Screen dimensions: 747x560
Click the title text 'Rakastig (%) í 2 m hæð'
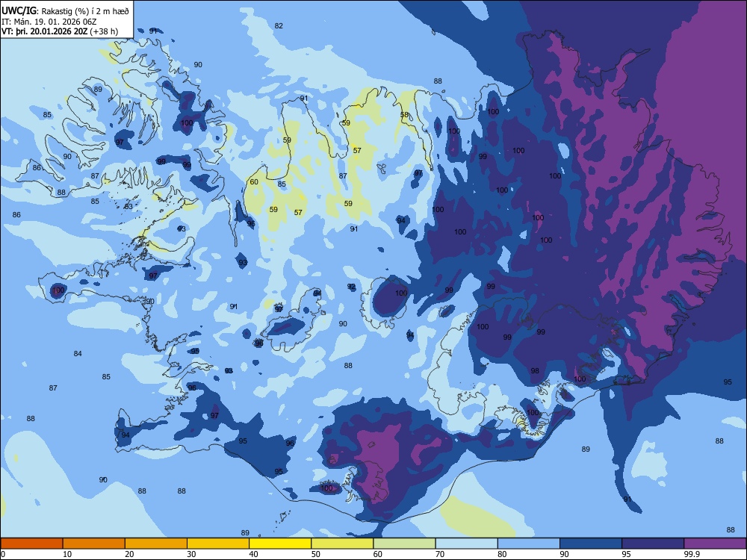[x=86, y=11]
